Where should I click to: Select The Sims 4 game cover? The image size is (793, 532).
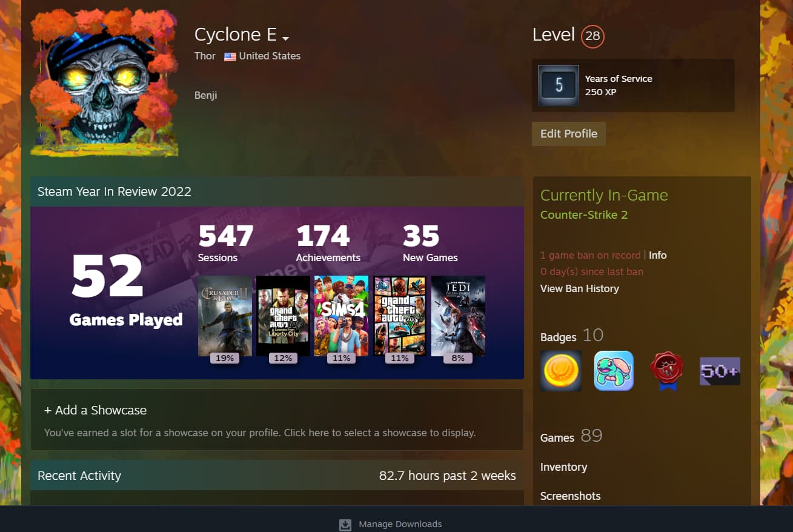coord(341,316)
